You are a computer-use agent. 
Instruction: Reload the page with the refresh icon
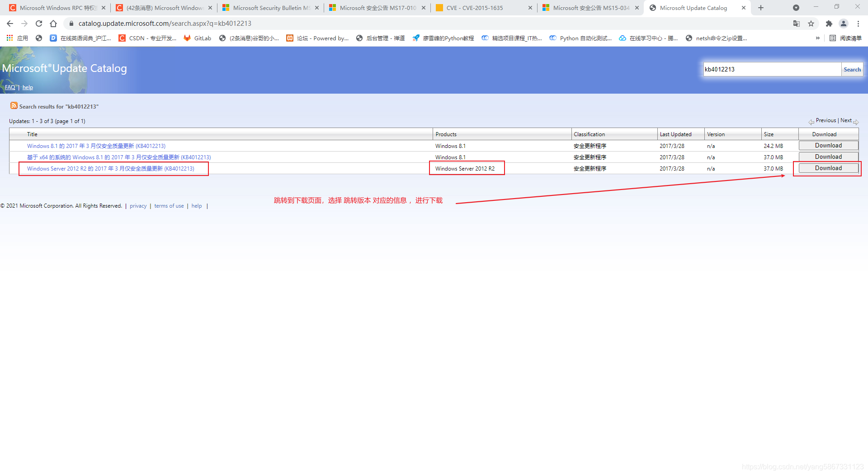[x=38, y=24]
